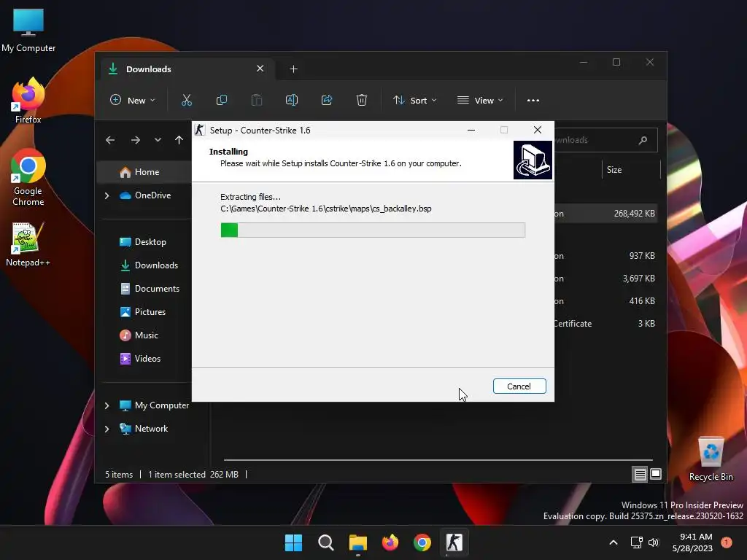The width and height of the screenshot is (747, 560).
Task: Go forward with the right arrow
Action: (135, 140)
